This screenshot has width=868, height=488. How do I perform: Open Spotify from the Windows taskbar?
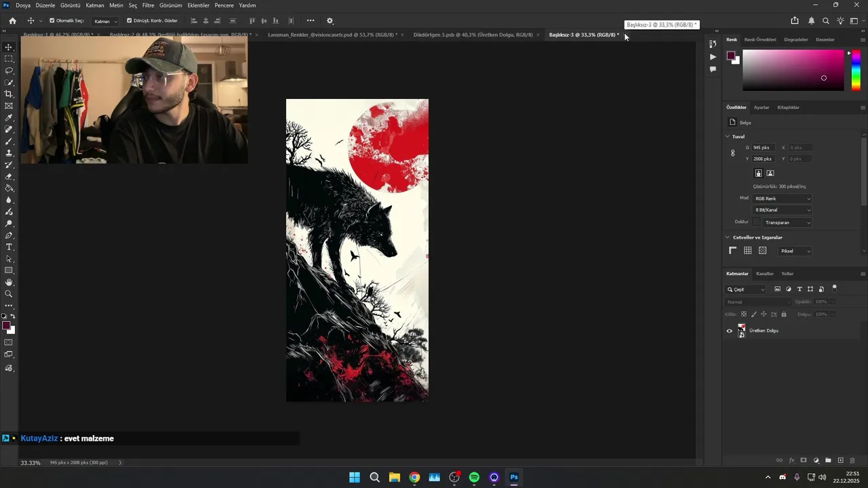474,477
